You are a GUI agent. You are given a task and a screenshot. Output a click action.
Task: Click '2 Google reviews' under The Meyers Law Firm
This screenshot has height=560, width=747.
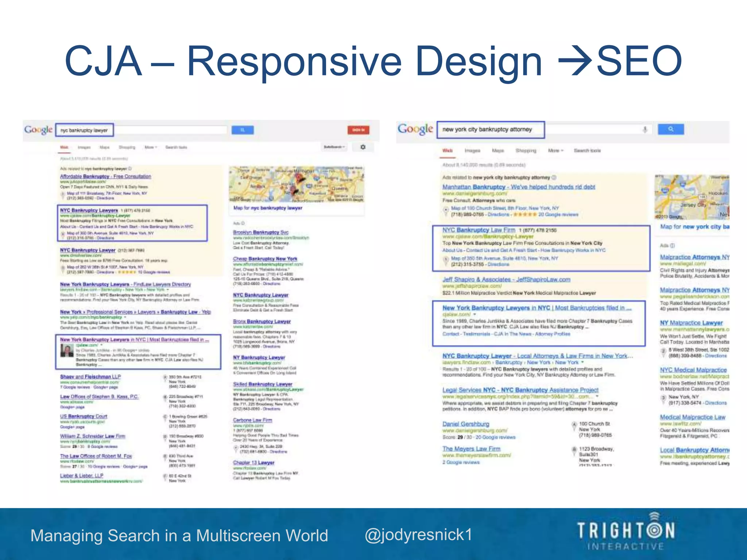[461, 462]
